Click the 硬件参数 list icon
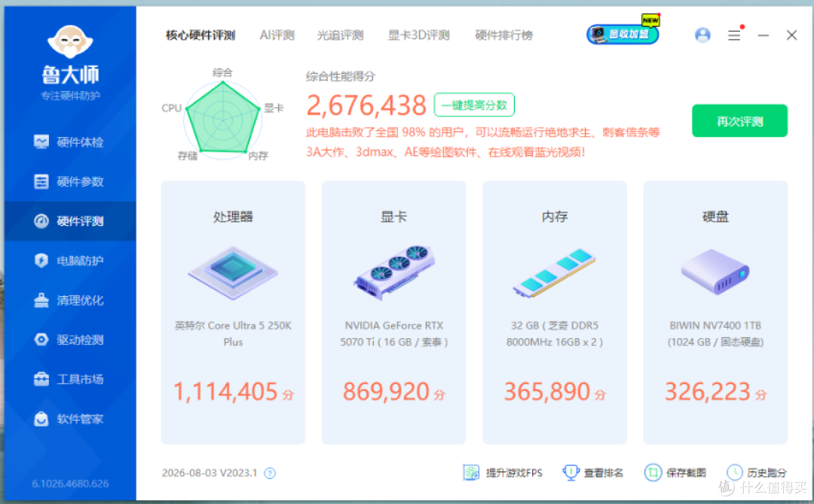The height and width of the screenshot is (504, 814). [x=41, y=182]
